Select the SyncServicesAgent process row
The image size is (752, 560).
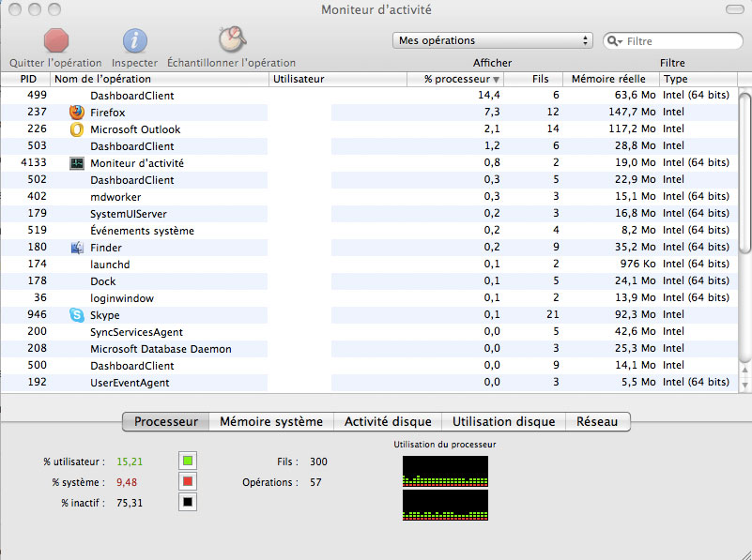[x=369, y=332]
